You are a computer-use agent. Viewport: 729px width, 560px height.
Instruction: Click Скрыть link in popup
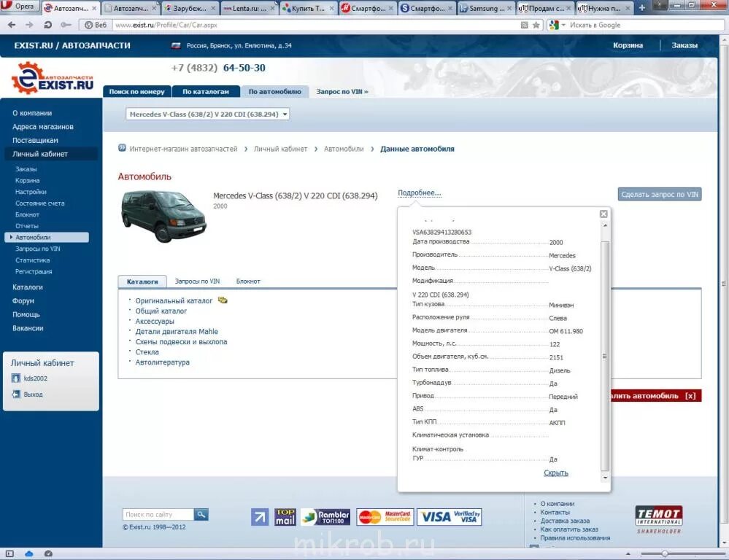556,472
